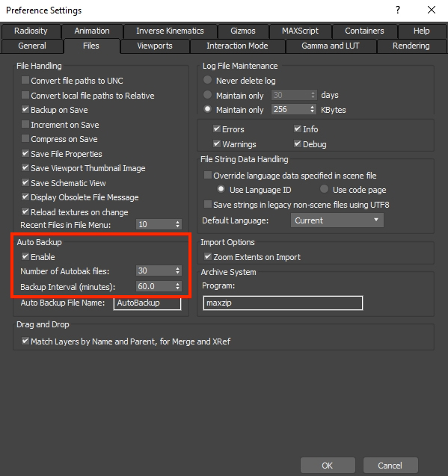Click the Recent Files spinner arrows
This screenshot has height=476, width=448.
(x=178, y=225)
